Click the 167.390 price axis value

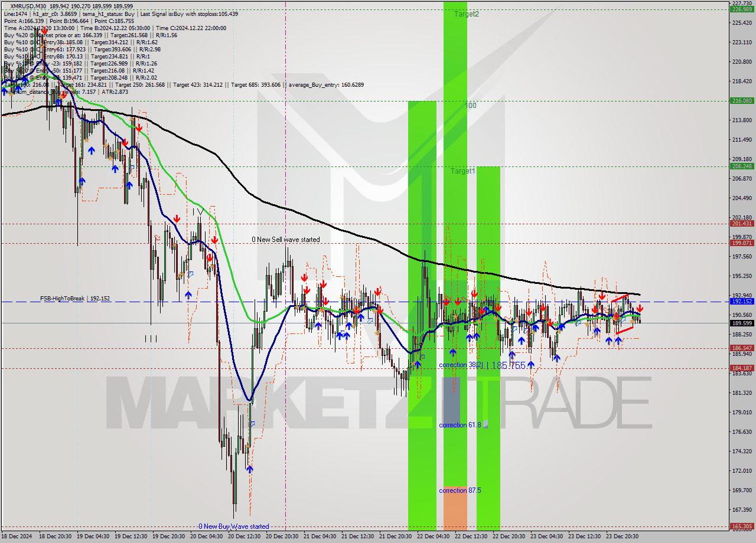click(742, 509)
